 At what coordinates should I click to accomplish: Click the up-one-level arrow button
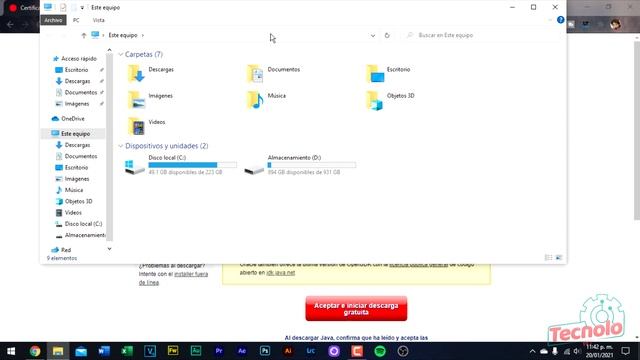(84, 36)
